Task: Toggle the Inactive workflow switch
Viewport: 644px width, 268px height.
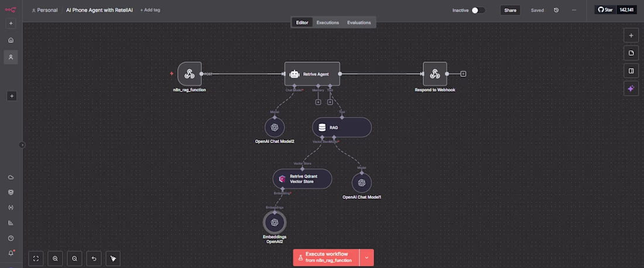Action: click(478, 11)
